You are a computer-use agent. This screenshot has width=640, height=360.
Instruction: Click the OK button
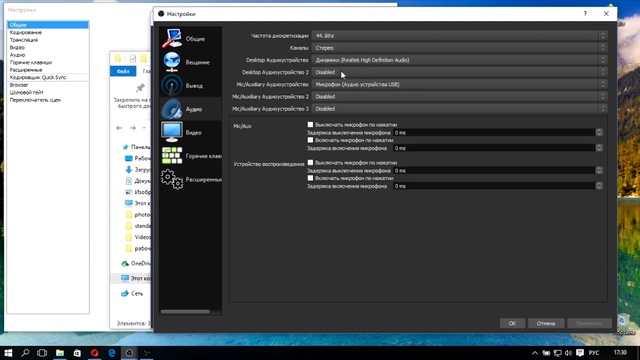(x=512, y=323)
